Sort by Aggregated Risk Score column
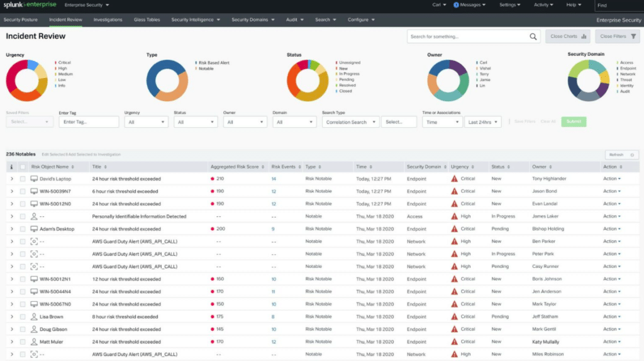The width and height of the screenshot is (644, 361). pos(263,167)
